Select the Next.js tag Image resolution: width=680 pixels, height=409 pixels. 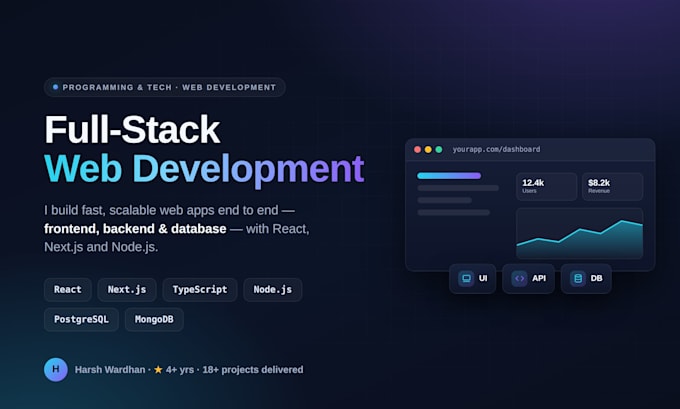(x=127, y=290)
